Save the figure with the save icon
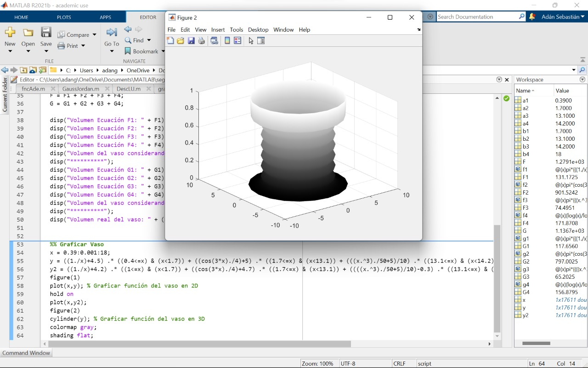This screenshot has height=368, width=588. (191, 40)
